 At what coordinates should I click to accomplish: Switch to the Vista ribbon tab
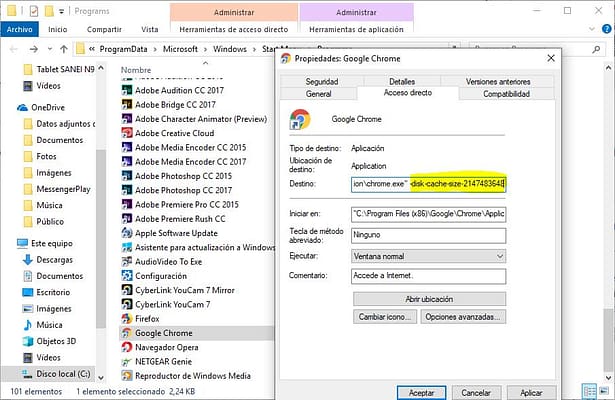point(150,29)
